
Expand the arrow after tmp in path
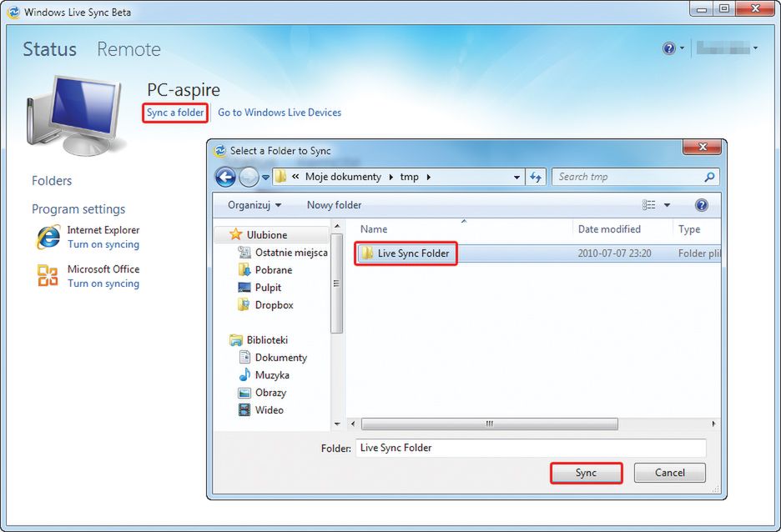coord(428,177)
